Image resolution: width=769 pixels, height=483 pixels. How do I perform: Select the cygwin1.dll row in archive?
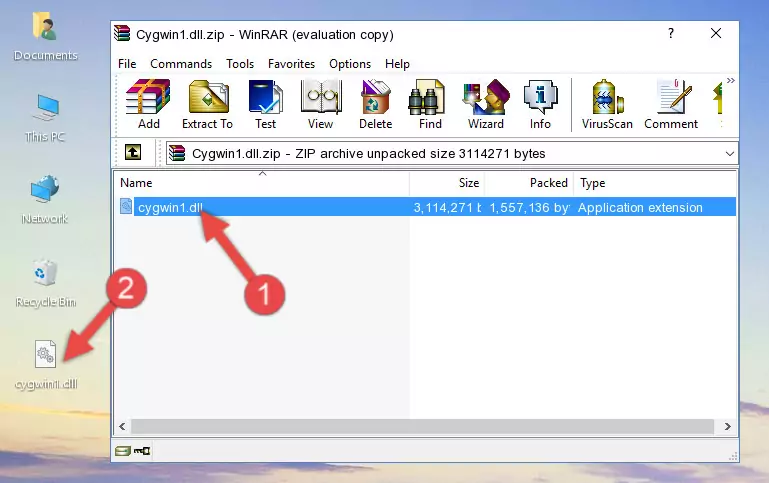click(x=427, y=207)
